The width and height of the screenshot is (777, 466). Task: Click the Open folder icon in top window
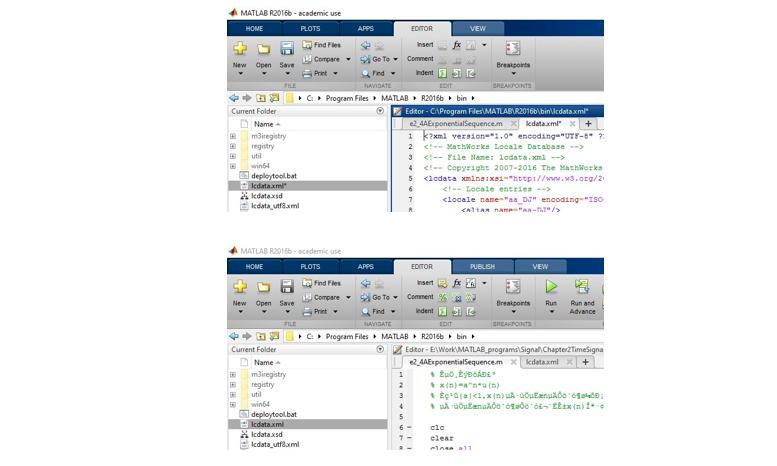click(x=263, y=49)
